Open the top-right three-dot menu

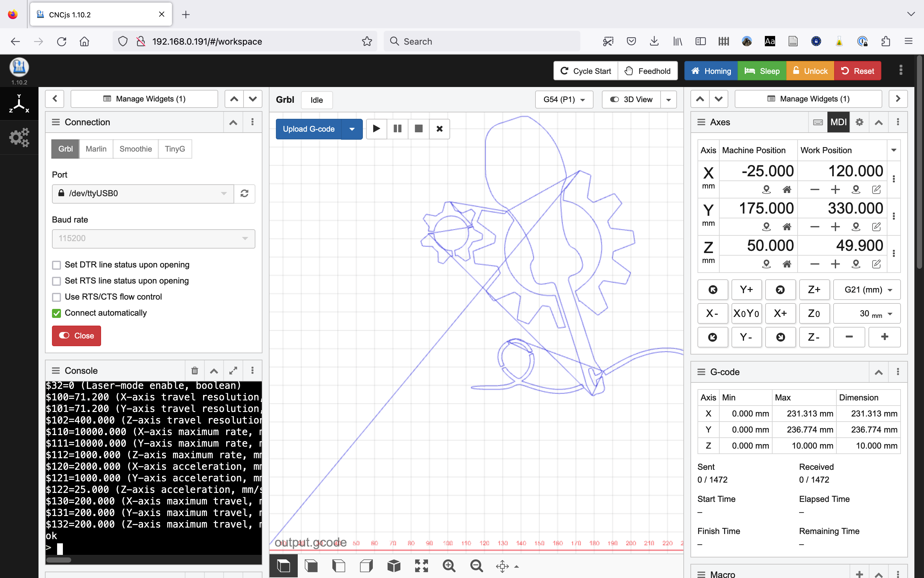pos(901,70)
